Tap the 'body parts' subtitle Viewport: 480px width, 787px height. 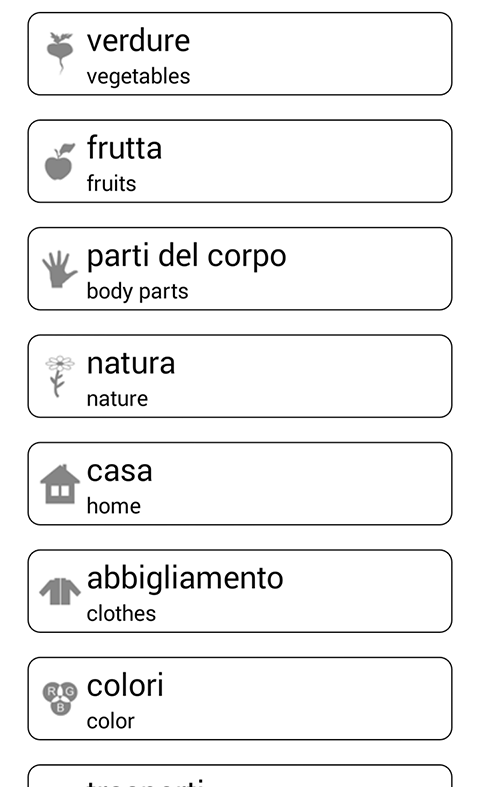tap(138, 292)
